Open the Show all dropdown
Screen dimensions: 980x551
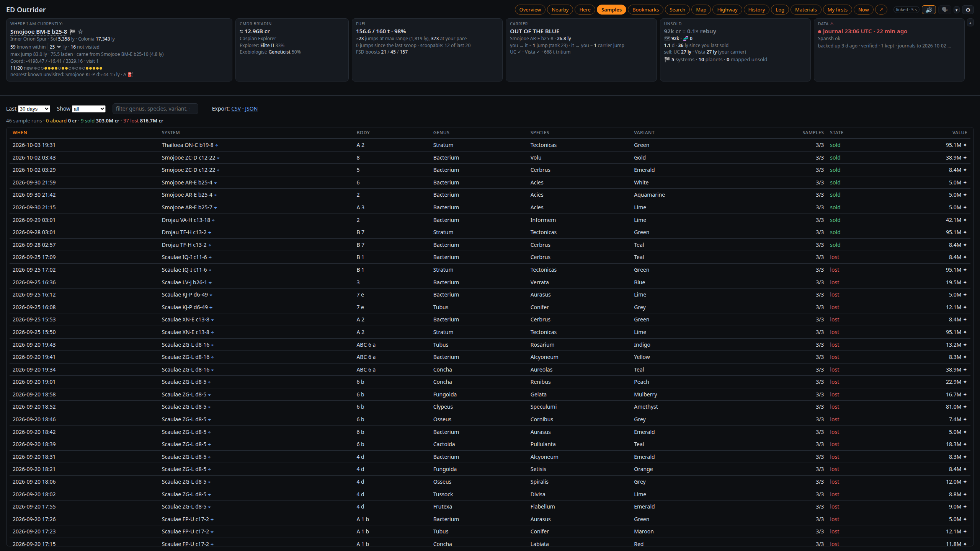click(x=89, y=109)
